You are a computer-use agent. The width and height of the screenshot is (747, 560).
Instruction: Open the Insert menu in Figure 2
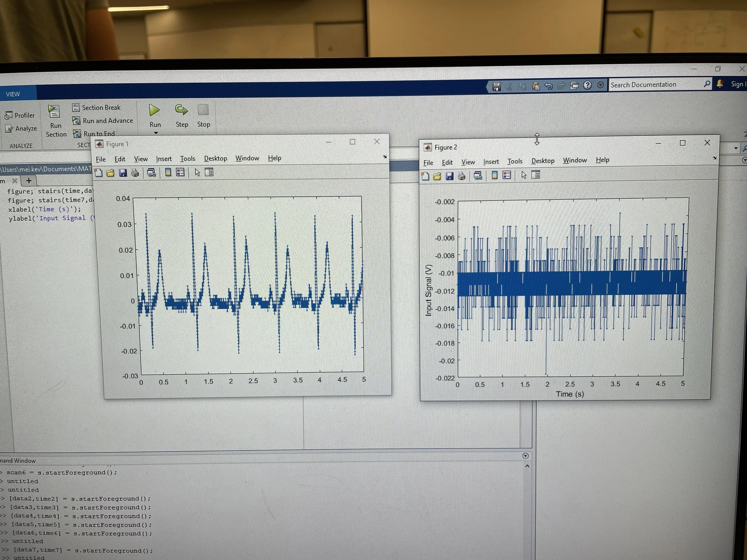[491, 162]
